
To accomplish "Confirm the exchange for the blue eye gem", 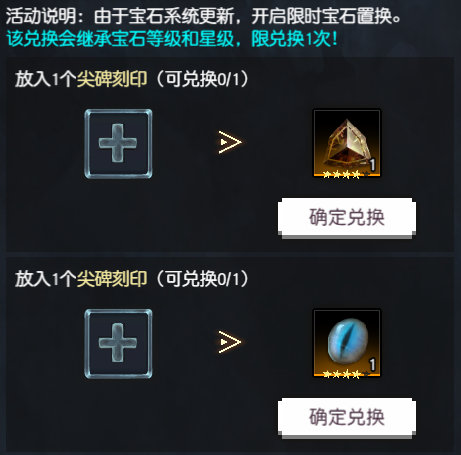I will tap(347, 417).
